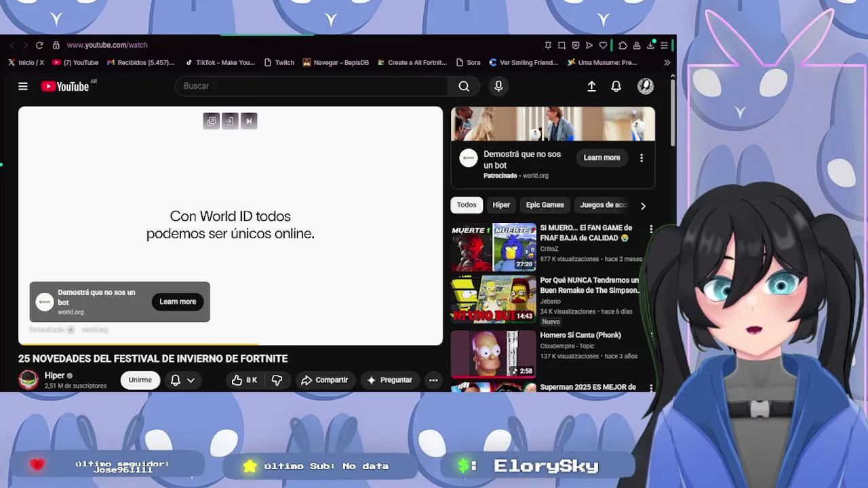Click the Unirme join button
This screenshot has height=488, width=868.
[140, 380]
